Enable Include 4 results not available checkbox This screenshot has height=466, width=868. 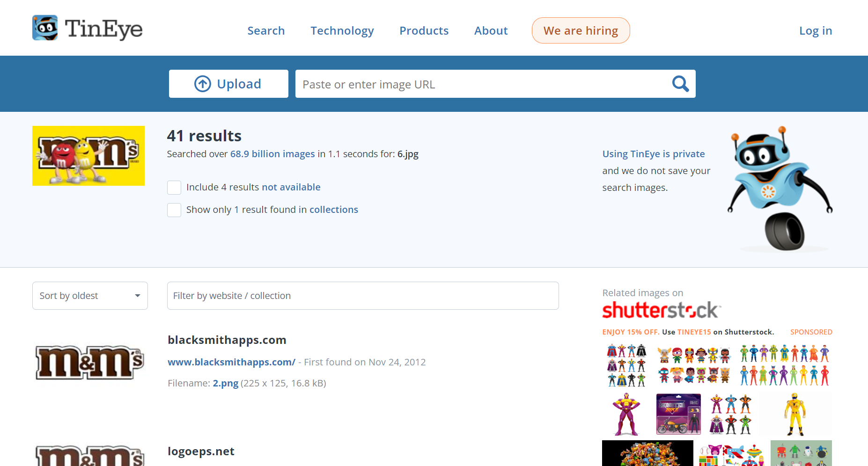coord(174,188)
